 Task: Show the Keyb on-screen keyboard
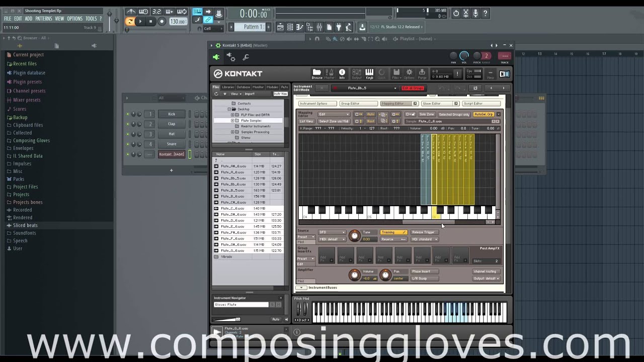369,74
